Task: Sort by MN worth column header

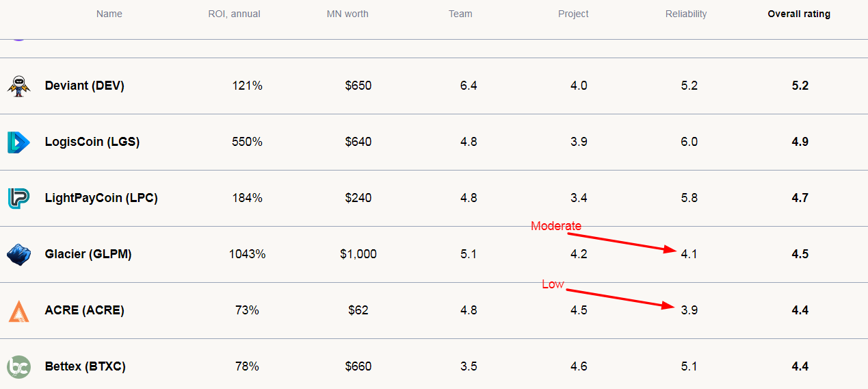Action: 347,14
